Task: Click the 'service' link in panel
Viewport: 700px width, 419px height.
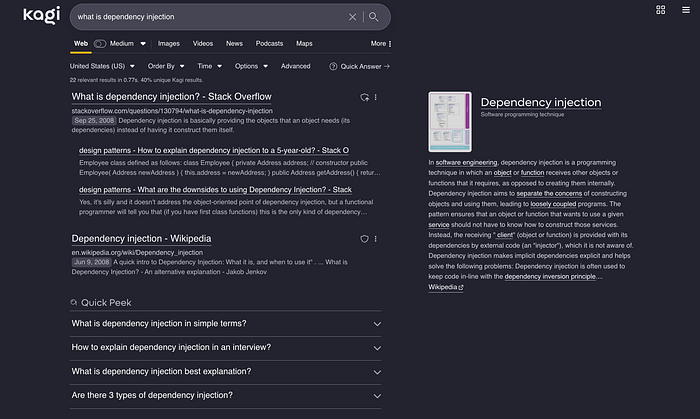Action: pyautogui.click(x=439, y=225)
